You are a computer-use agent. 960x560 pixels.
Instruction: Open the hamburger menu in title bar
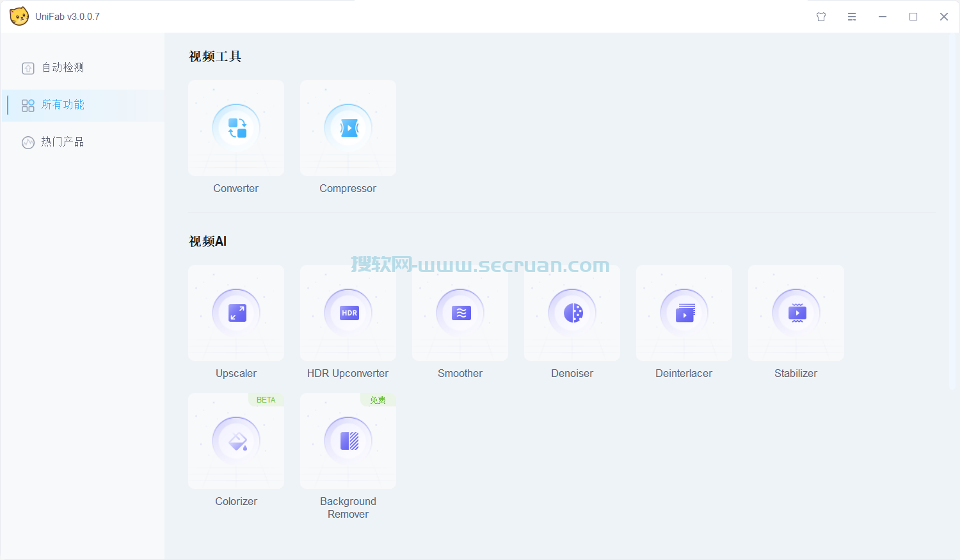click(852, 17)
